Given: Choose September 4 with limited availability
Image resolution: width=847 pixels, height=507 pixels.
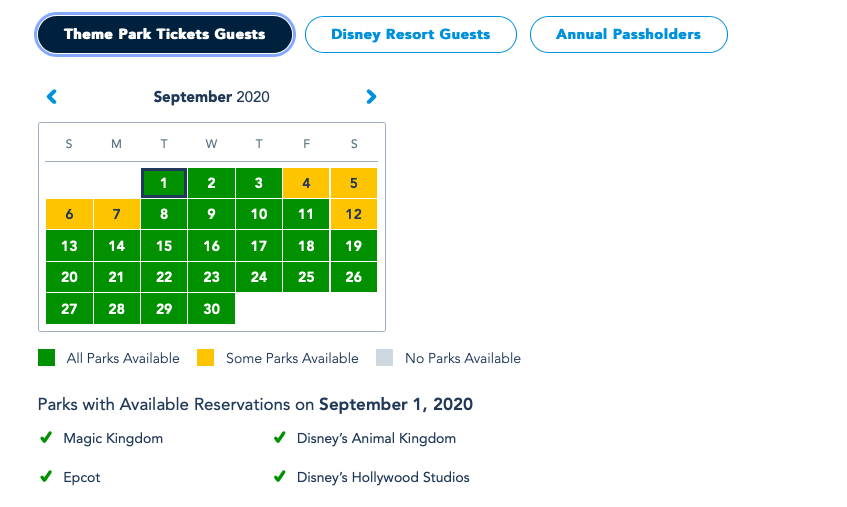Looking at the screenshot, I should point(306,183).
